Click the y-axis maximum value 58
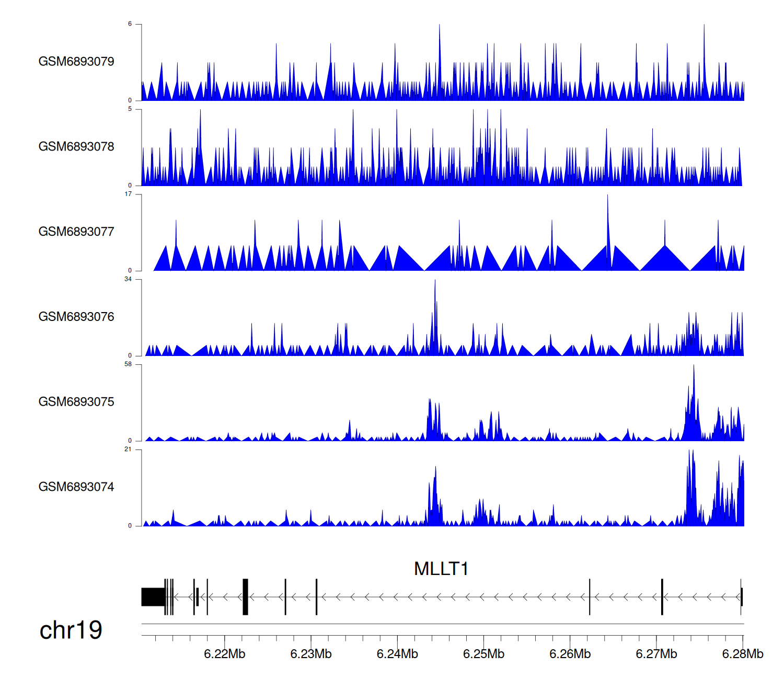The width and height of the screenshot is (784, 690). pos(128,364)
